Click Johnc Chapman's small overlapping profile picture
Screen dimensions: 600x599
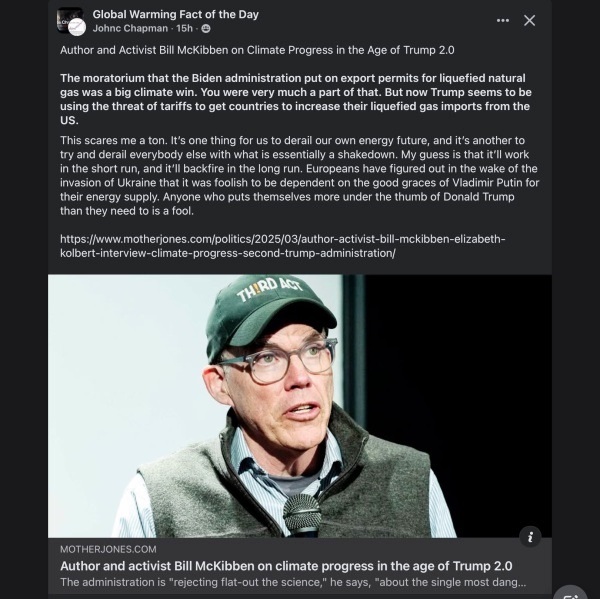[77, 28]
